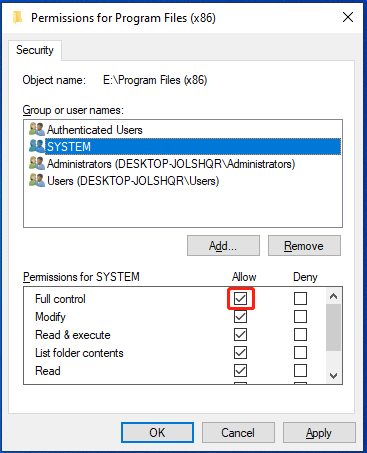Toggle Allow checkbox for Modify
The height and width of the screenshot is (453, 367).
pyautogui.click(x=240, y=316)
